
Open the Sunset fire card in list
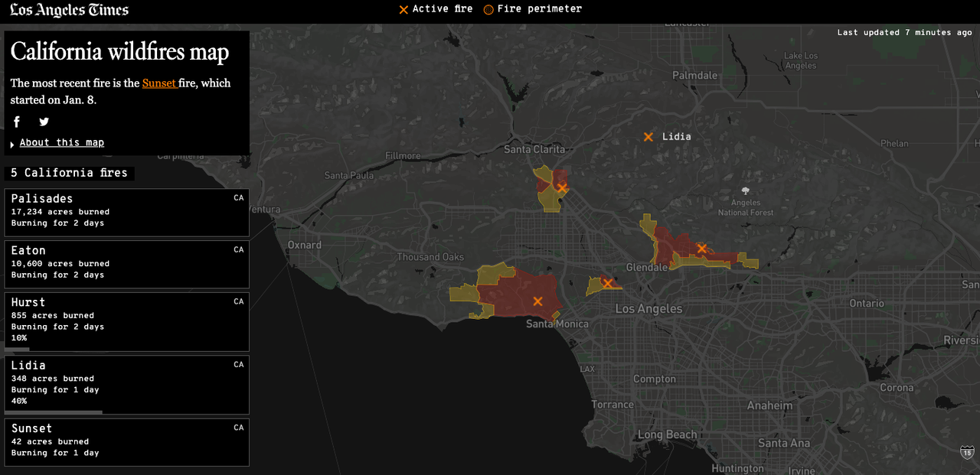pos(126,441)
